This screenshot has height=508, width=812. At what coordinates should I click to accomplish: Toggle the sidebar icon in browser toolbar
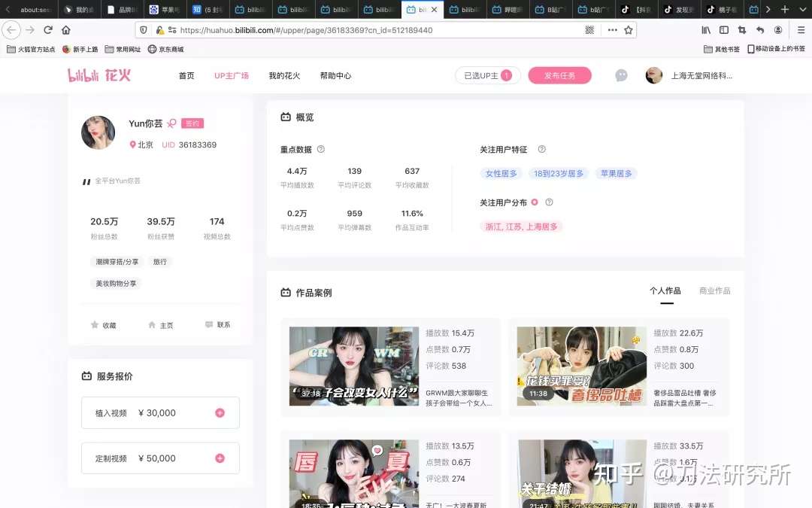[x=724, y=30]
